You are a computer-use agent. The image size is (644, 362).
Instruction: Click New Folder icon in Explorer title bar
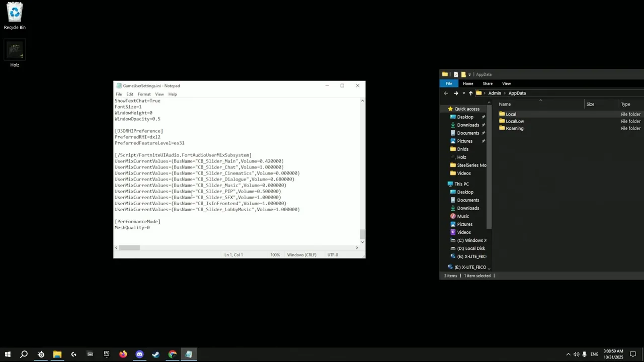[x=463, y=74]
